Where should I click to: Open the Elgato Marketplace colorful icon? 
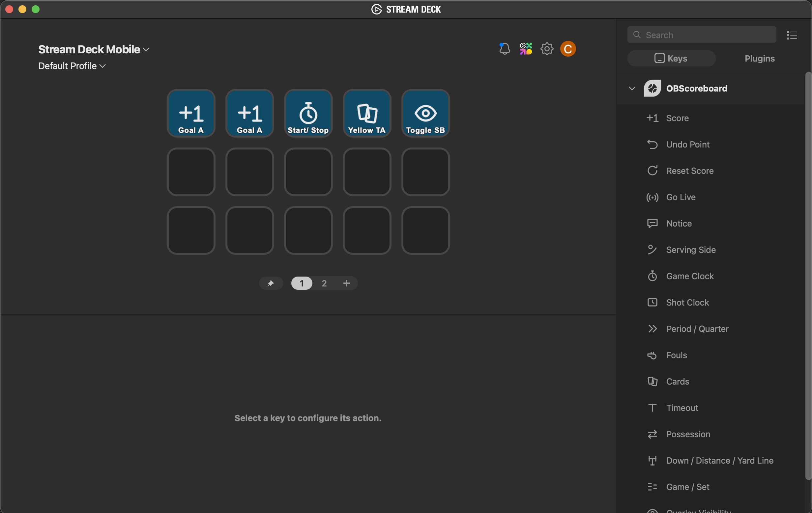pos(526,49)
